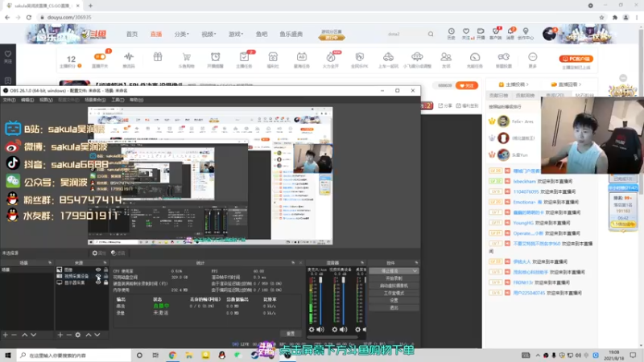Toggle lock of display capture source

105,282
